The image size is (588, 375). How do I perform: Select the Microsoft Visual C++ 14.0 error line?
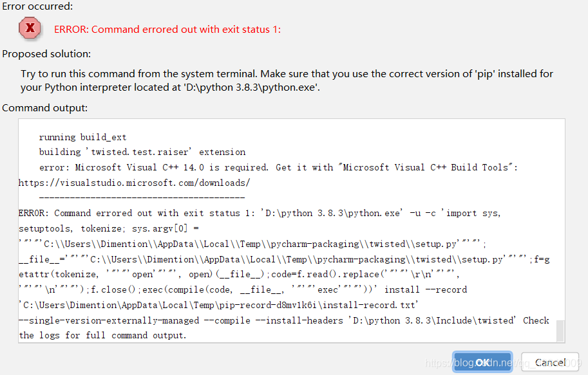point(277,167)
